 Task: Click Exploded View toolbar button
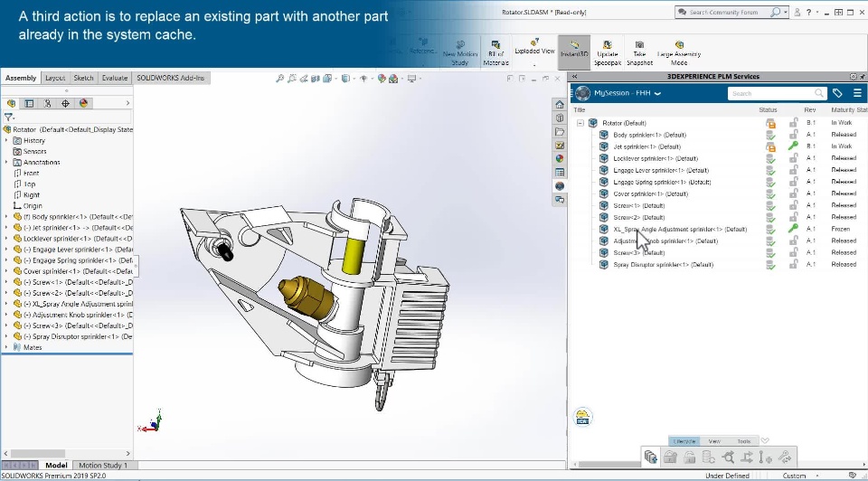(534, 50)
